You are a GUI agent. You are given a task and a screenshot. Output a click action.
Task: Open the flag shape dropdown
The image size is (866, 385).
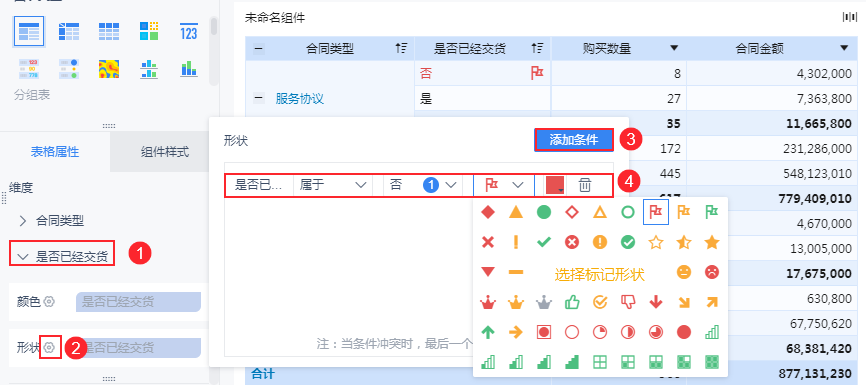(504, 185)
